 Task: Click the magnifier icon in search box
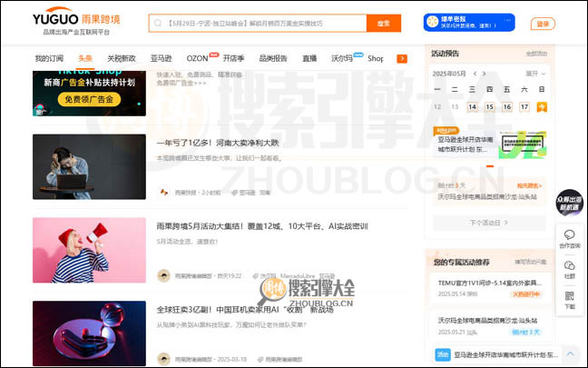coord(158,24)
